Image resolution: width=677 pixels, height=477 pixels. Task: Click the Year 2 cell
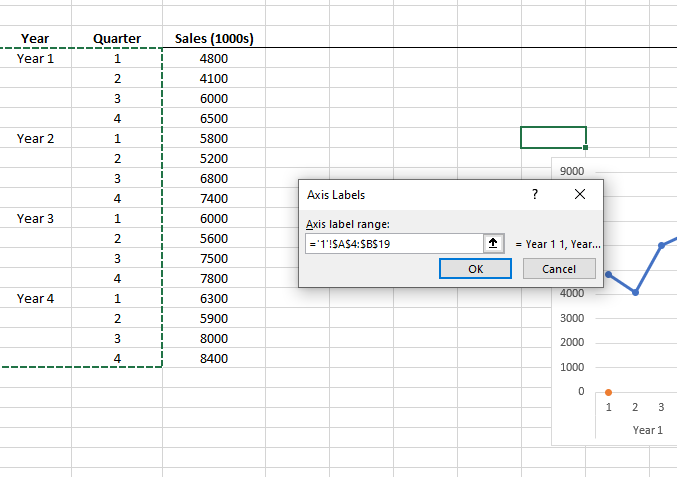pyautogui.click(x=36, y=139)
